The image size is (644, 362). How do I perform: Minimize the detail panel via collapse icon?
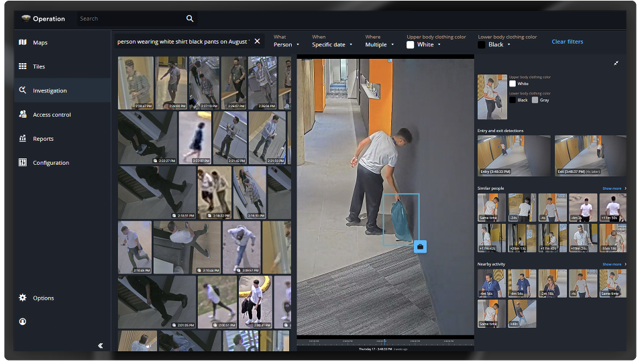pyautogui.click(x=616, y=63)
